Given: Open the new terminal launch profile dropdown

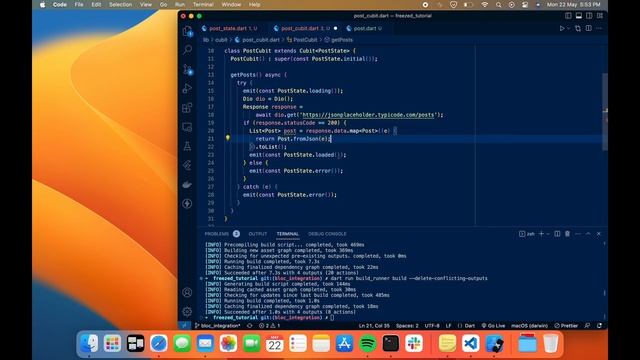Looking at the screenshot, I should [548, 234].
